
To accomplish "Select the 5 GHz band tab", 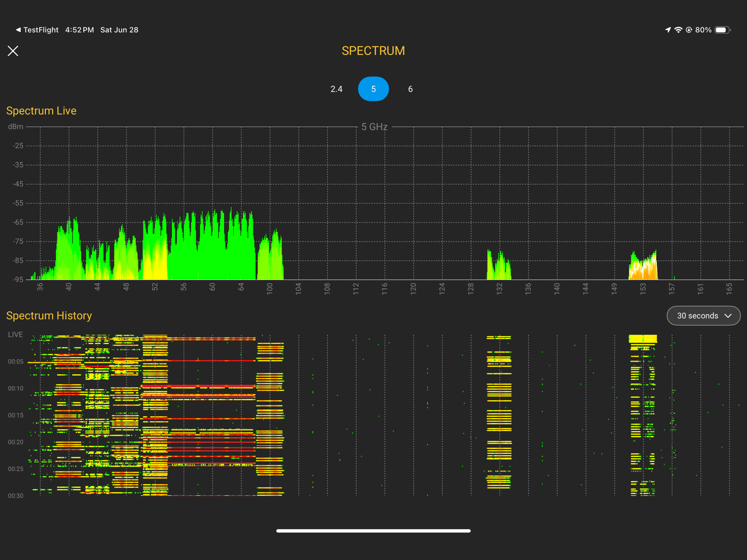I will (373, 89).
